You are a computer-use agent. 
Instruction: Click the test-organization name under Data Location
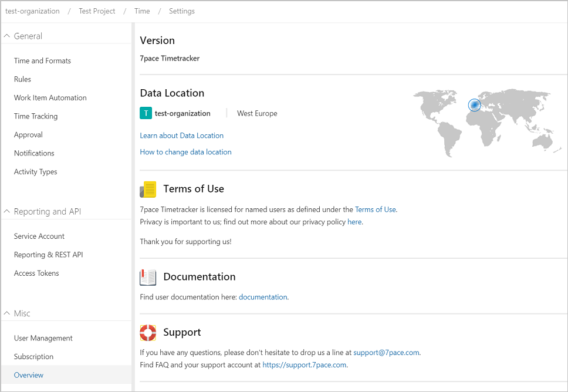pyautogui.click(x=182, y=113)
